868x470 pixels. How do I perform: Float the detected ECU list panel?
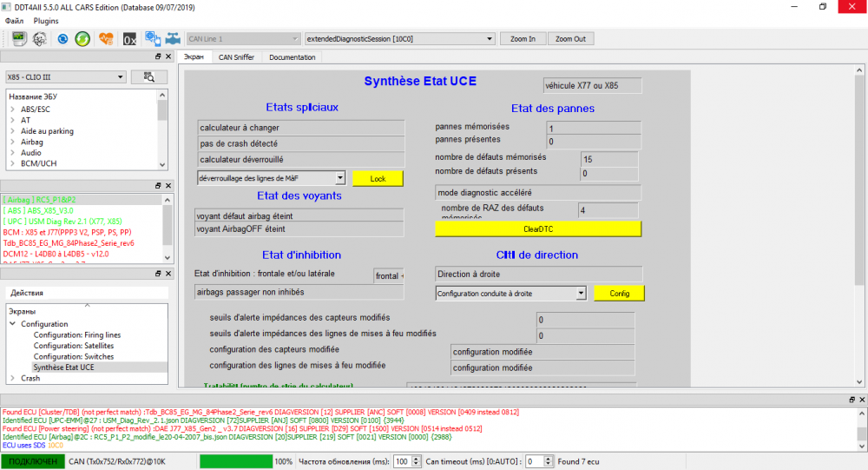tap(158, 186)
